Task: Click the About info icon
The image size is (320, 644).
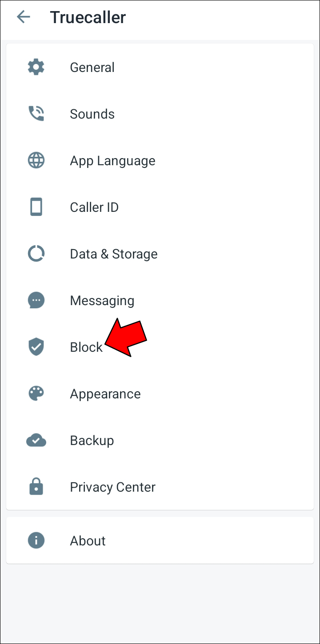Action: tap(36, 541)
